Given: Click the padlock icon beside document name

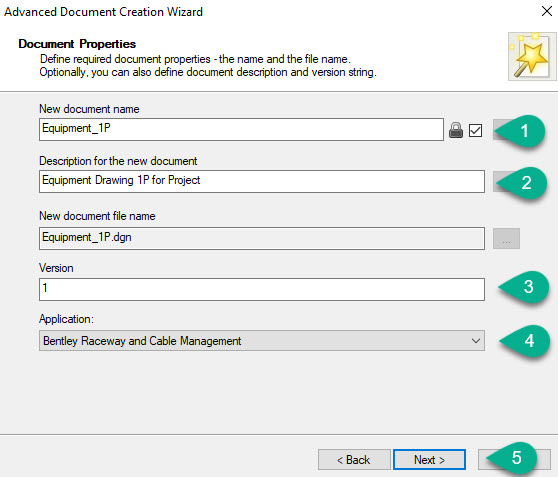Looking at the screenshot, I should point(456,130).
